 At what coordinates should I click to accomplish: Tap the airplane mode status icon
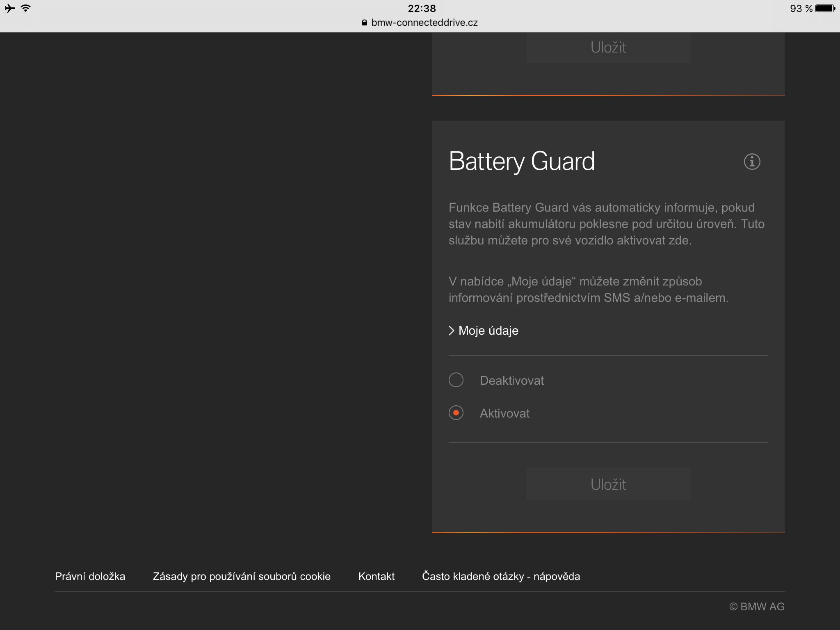pyautogui.click(x=10, y=8)
